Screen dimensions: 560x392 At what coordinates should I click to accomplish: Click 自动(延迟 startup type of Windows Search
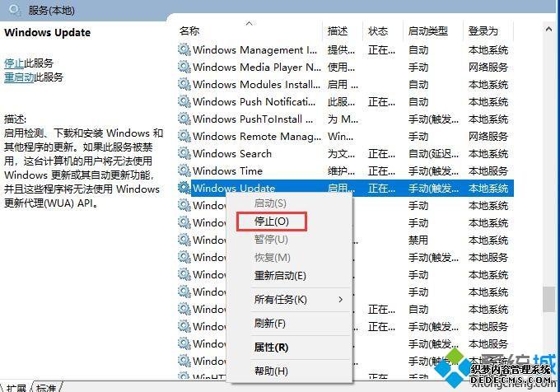coord(433,153)
